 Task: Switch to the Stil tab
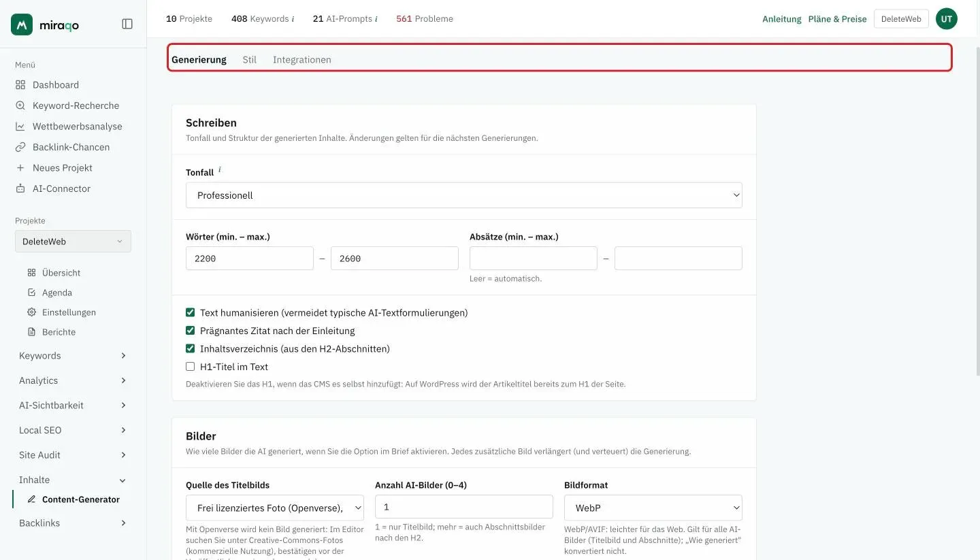click(x=250, y=60)
